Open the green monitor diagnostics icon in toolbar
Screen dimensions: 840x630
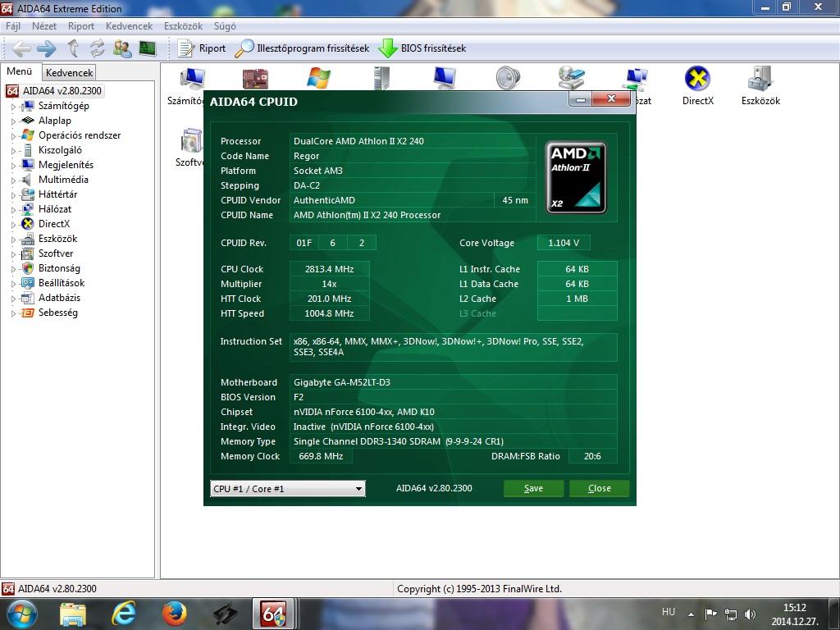click(x=148, y=48)
